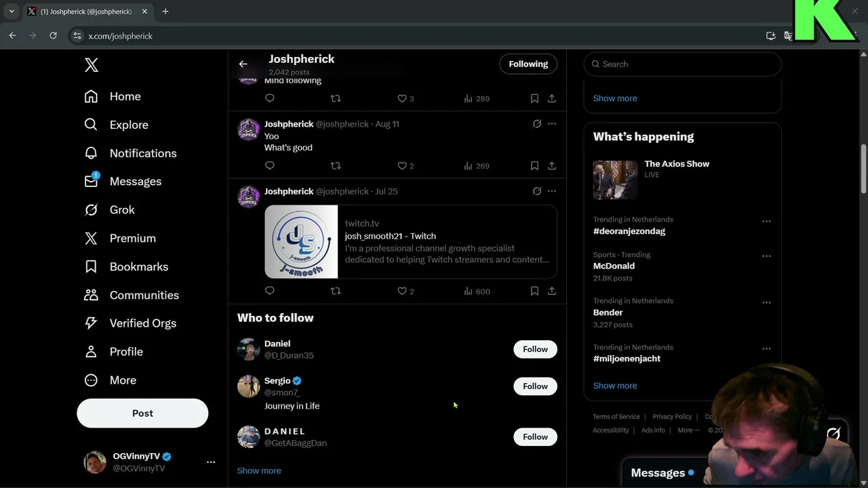This screenshot has width=868, height=488.
Task: Repost the 'Mind following' post
Action: coord(336,99)
